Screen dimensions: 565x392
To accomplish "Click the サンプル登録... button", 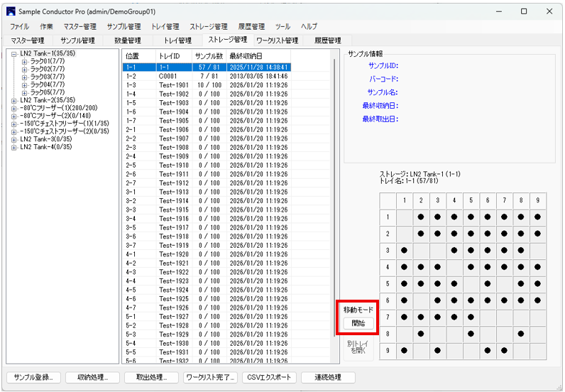I will point(33,377).
